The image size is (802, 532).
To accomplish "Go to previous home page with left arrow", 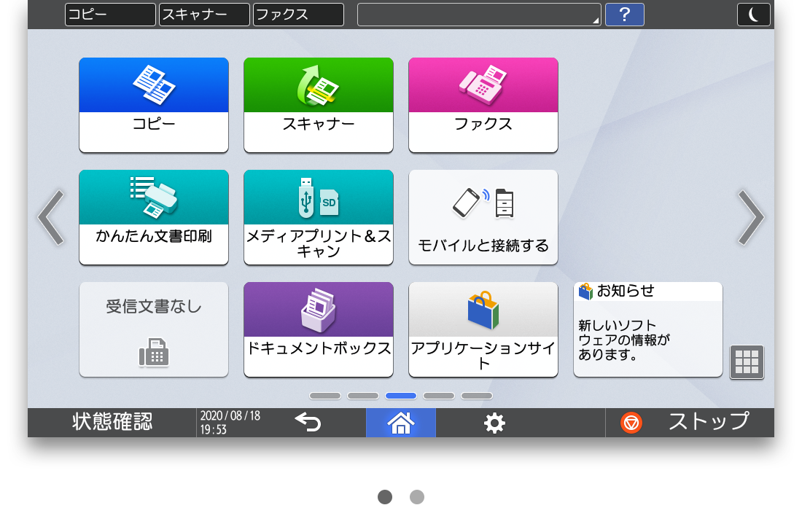I will click(x=51, y=217).
